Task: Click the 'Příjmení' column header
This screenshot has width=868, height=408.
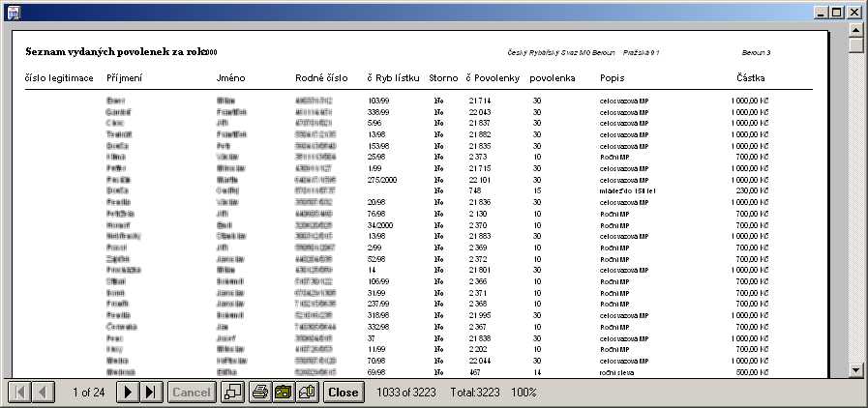Action: click(125, 78)
